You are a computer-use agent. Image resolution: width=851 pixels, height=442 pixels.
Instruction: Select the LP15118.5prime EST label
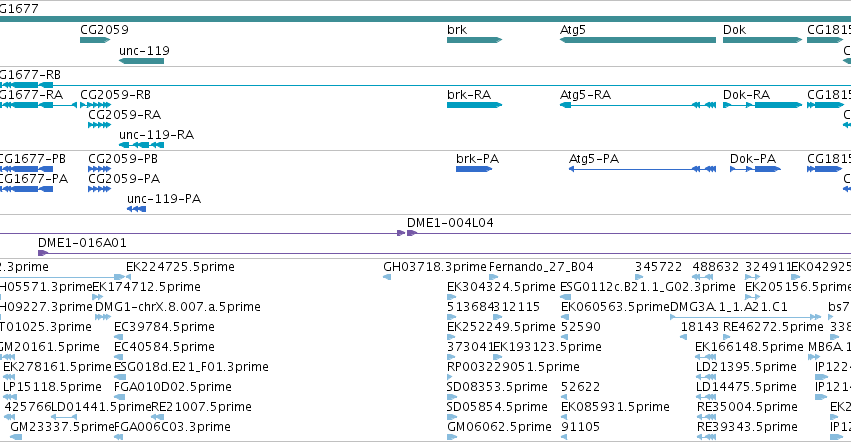pyautogui.click(x=52, y=387)
